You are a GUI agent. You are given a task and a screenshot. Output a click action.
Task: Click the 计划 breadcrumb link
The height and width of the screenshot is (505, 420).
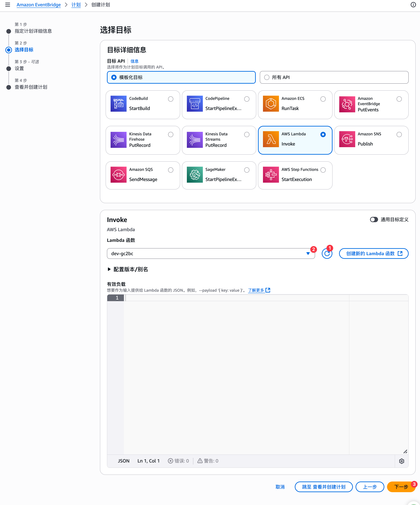pos(76,5)
